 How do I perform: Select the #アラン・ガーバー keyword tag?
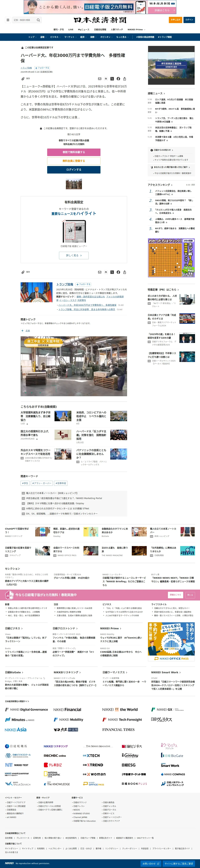pyautogui.click(x=42, y=483)
